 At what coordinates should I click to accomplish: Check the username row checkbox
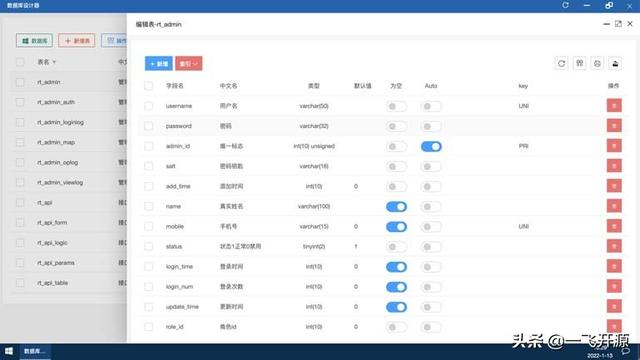coord(149,106)
